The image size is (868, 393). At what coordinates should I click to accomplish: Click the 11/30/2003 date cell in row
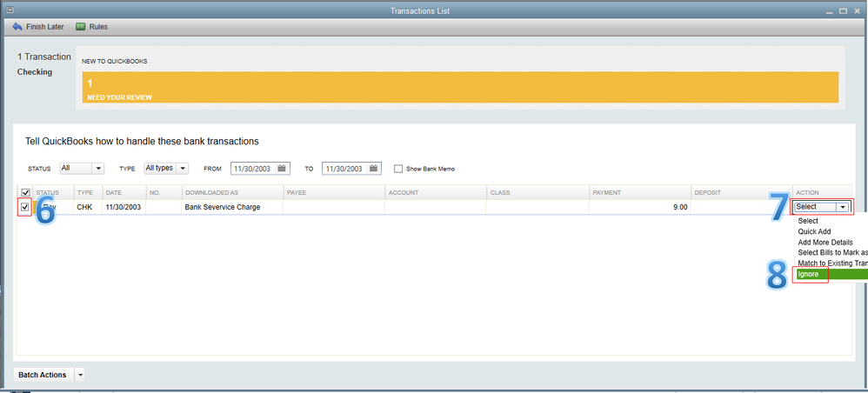(124, 207)
